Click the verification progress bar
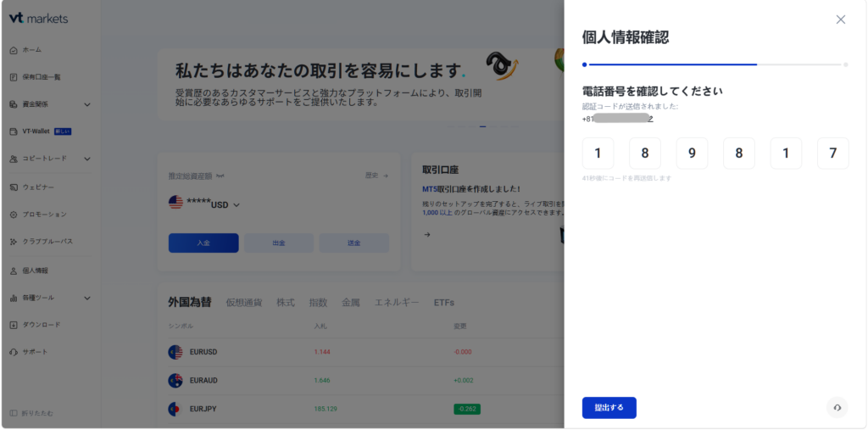868x430 pixels. (x=715, y=64)
